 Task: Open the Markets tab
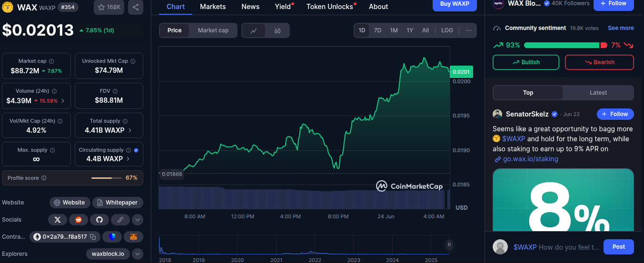tap(213, 7)
